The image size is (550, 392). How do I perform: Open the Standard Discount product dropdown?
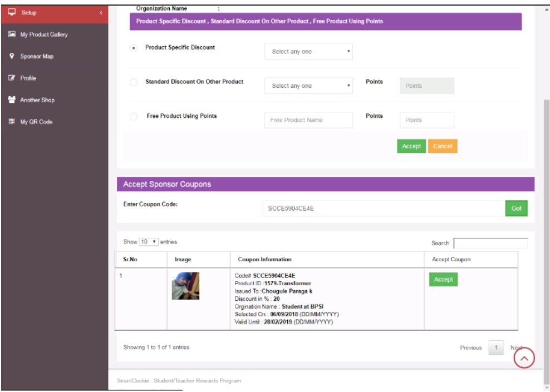[308, 86]
